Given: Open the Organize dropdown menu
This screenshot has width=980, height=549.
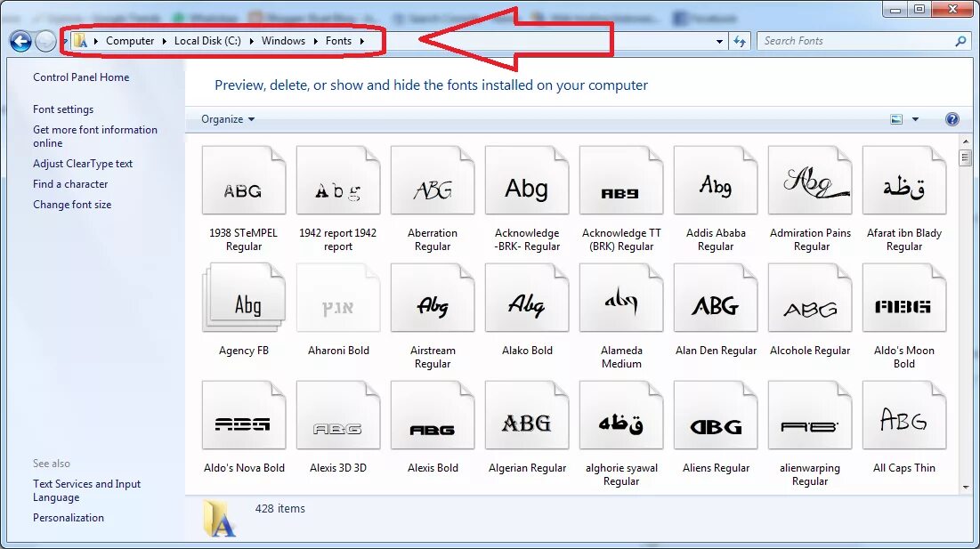Looking at the screenshot, I should (x=228, y=119).
